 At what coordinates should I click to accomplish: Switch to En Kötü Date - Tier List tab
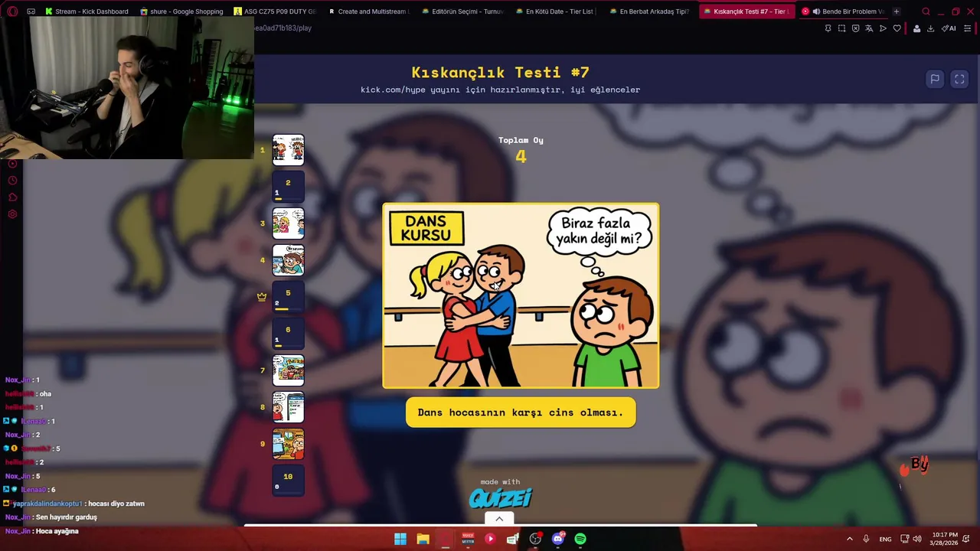tap(557, 11)
